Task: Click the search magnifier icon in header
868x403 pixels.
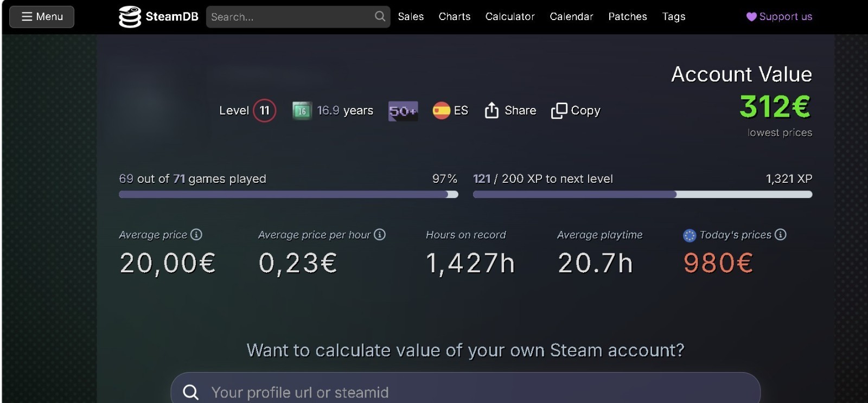Action: click(x=380, y=17)
